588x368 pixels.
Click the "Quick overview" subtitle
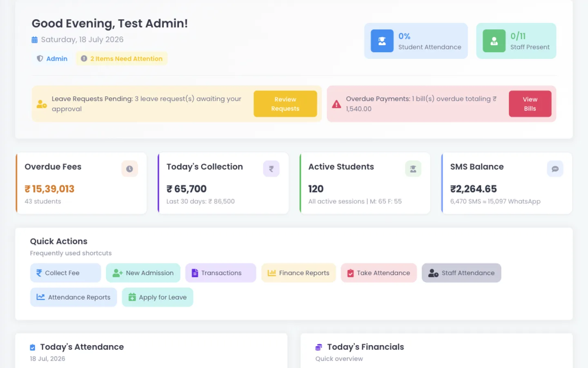pyautogui.click(x=339, y=359)
